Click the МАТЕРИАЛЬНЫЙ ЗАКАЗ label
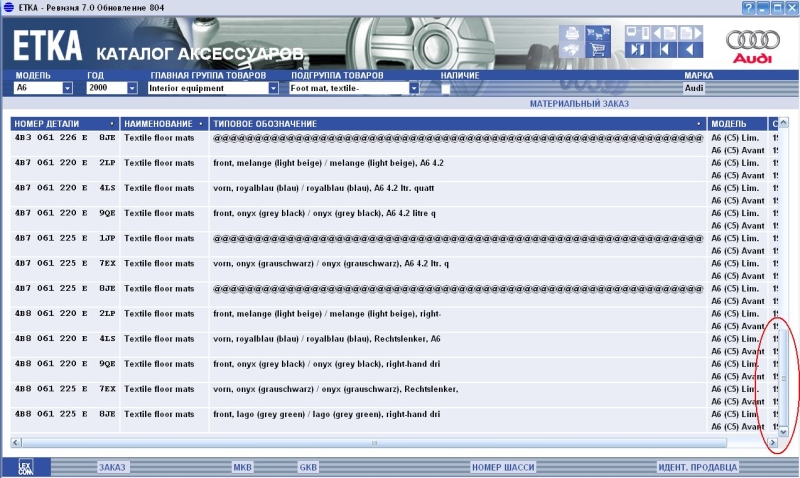 pos(579,104)
